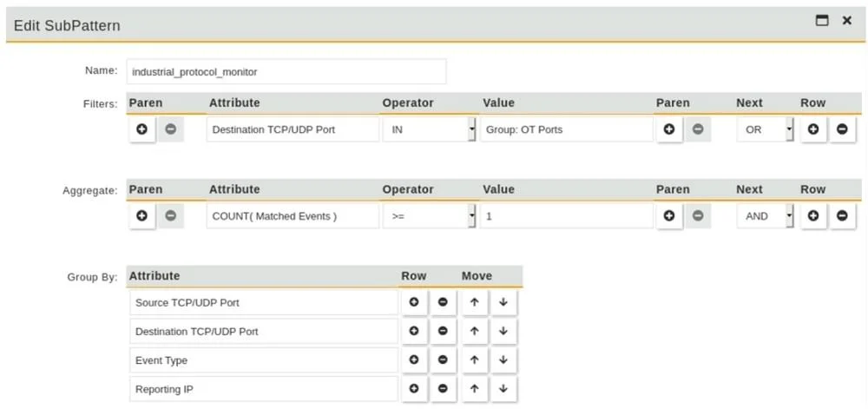The width and height of the screenshot is (868, 409).
Task: Click Filters value field Group: OT Ports
Action: (x=567, y=129)
